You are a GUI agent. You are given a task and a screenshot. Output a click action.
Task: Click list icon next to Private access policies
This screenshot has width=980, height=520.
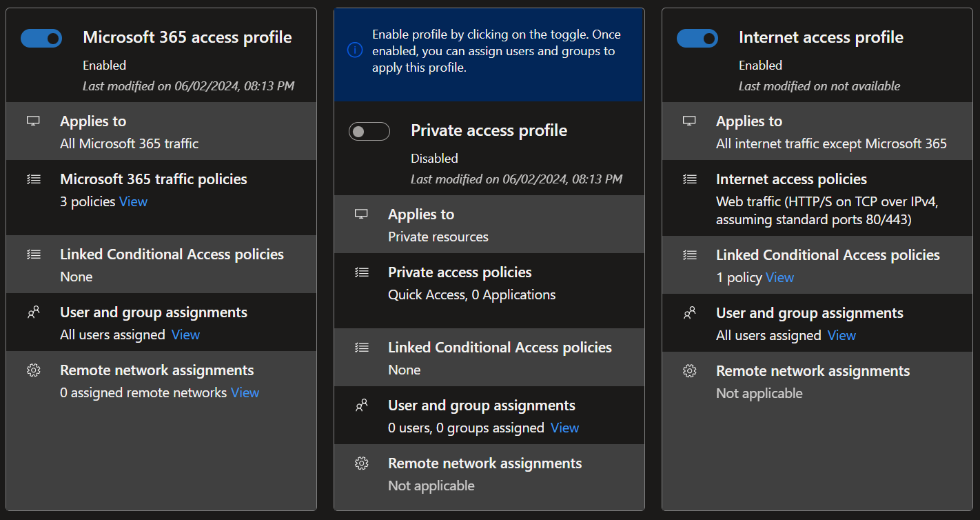pyautogui.click(x=361, y=272)
